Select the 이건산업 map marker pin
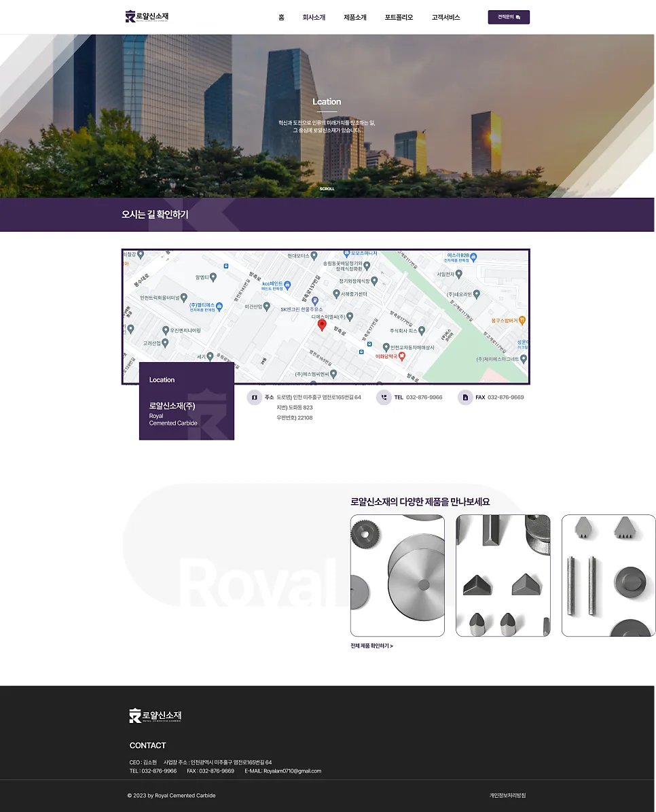This screenshot has height=812, width=656. coord(266,306)
